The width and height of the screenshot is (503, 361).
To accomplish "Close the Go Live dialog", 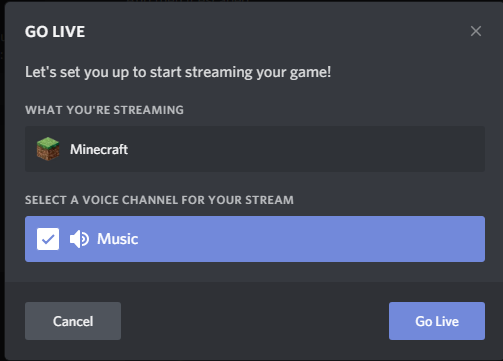I will coord(476,31).
